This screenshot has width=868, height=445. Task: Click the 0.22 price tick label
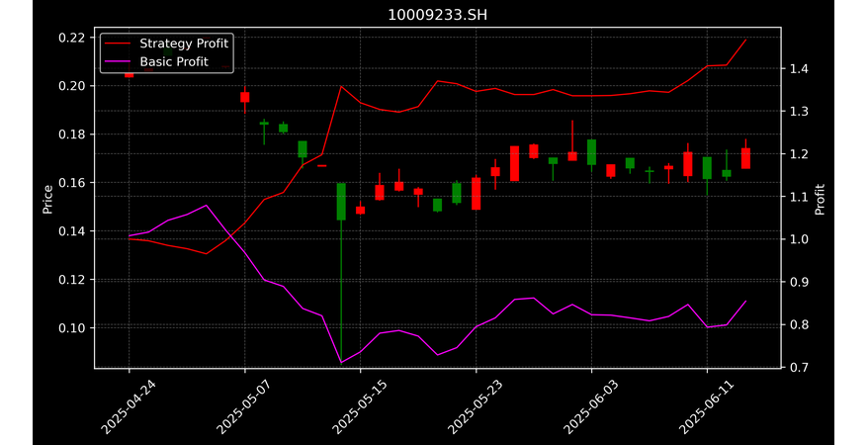click(x=72, y=38)
